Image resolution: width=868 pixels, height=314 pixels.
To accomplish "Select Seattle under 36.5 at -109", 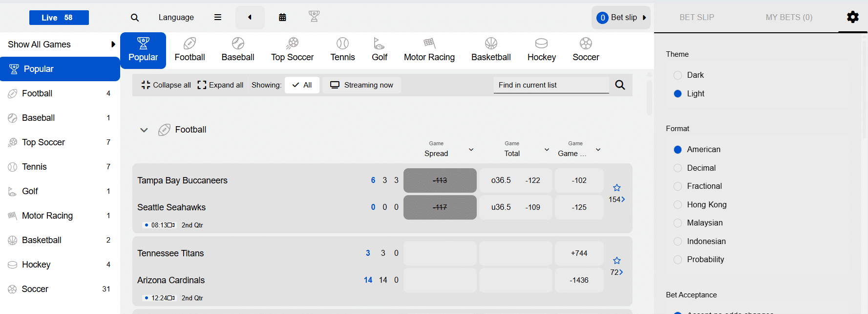I will click(516, 207).
